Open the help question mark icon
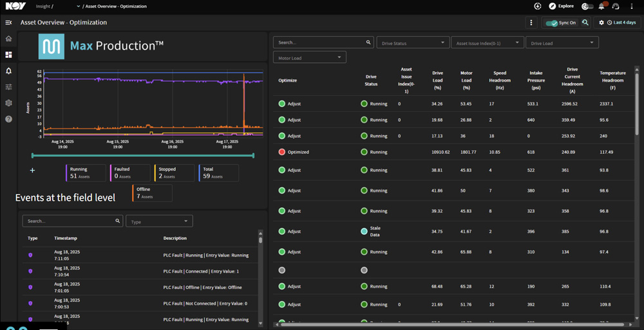This screenshot has height=330, width=644. (x=8, y=119)
